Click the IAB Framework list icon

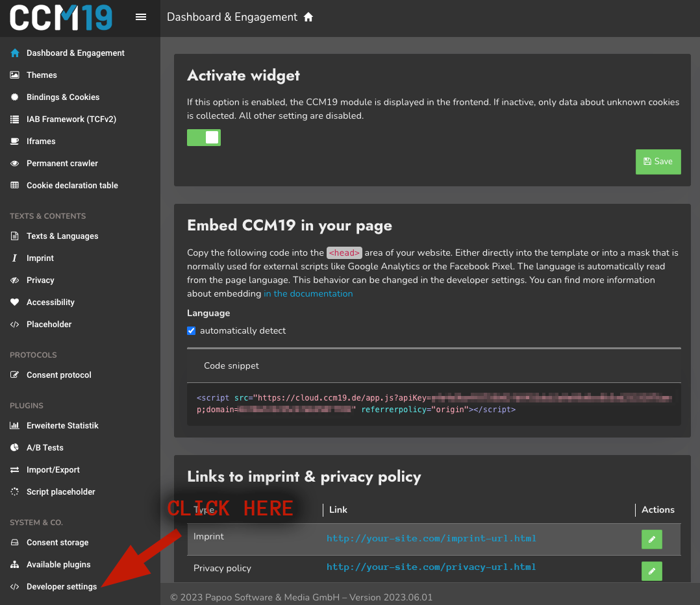click(15, 119)
